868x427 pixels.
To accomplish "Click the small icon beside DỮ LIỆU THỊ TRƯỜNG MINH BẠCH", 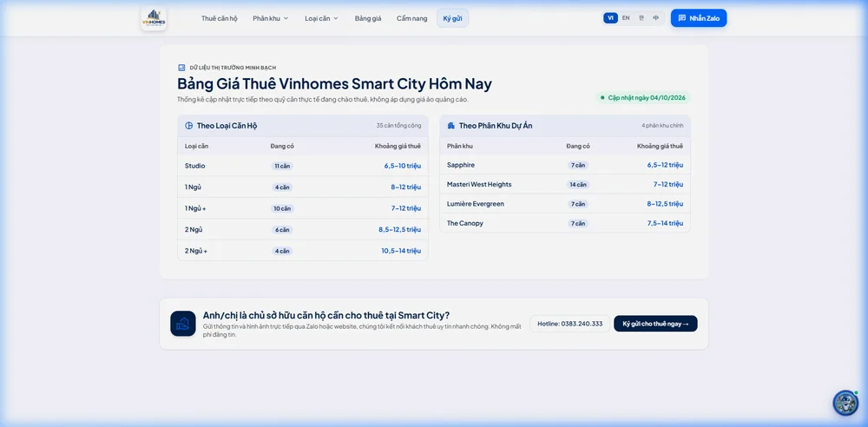I will pos(181,68).
